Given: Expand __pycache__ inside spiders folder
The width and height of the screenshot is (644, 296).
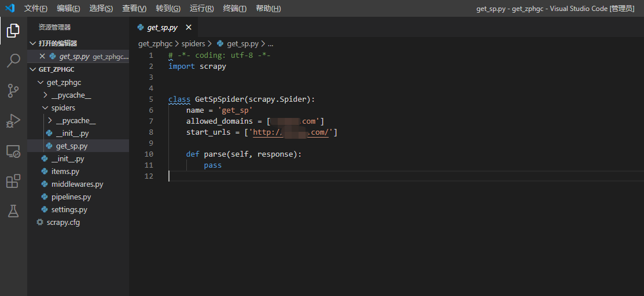Looking at the screenshot, I should coord(50,121).
